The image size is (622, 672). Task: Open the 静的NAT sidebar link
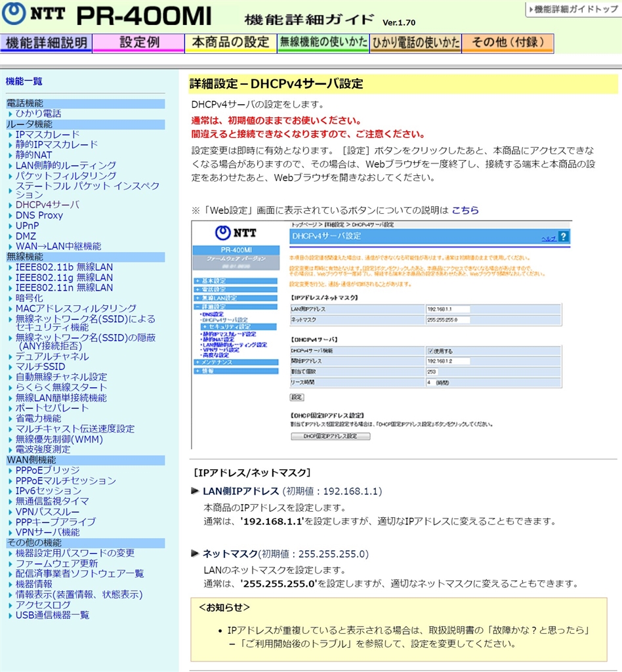[33, 155]
